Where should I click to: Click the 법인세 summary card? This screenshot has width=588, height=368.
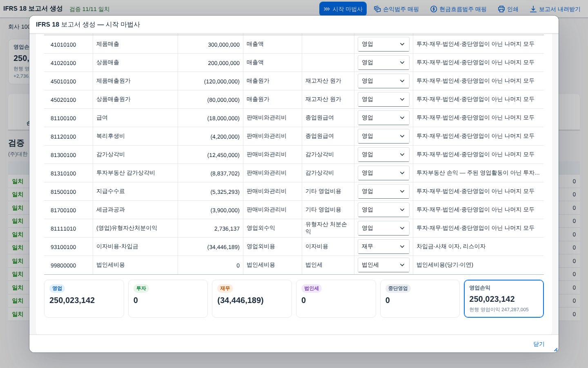(x=336, y=298)
